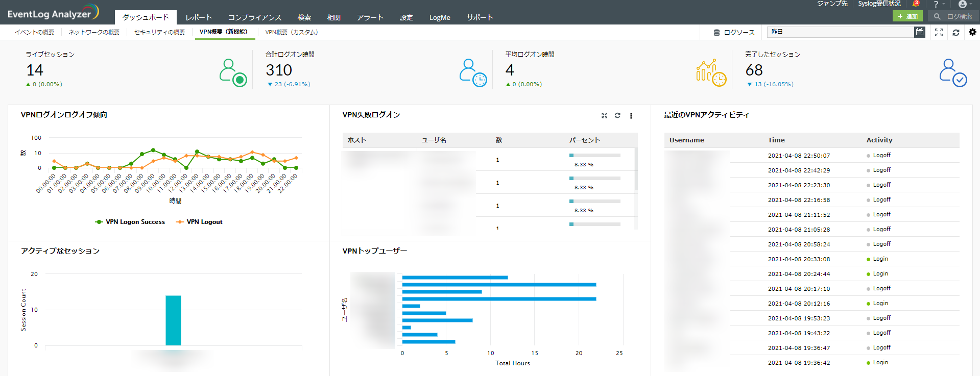Maximize the VPN失敗ログオン widget
The width and height of the screenshot is (980, 376).
point(604,115)
